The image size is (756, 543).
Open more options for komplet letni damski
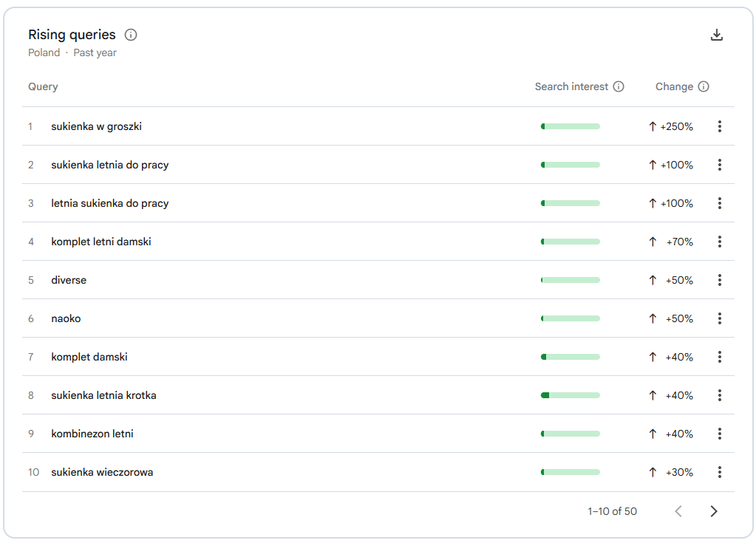719,242
